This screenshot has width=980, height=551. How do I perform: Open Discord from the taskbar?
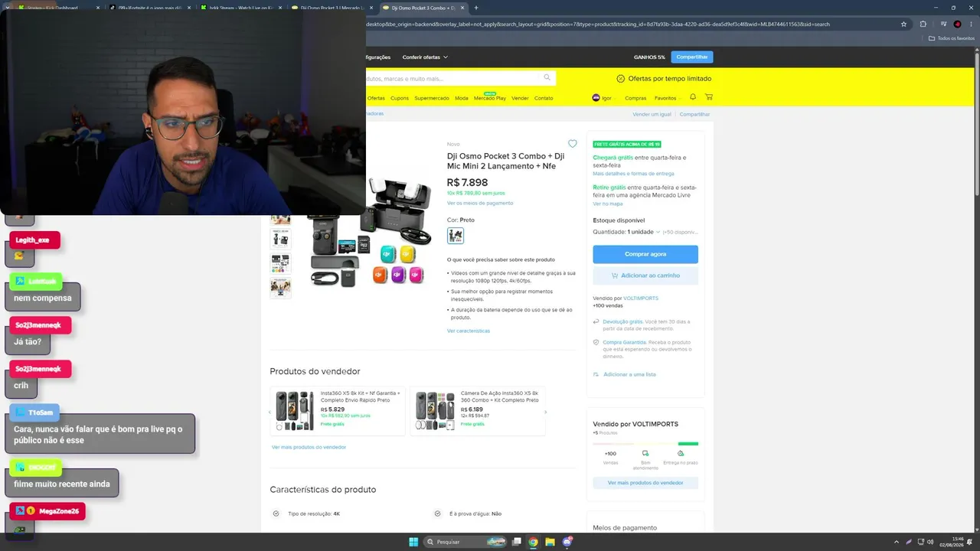pos(567,542)
